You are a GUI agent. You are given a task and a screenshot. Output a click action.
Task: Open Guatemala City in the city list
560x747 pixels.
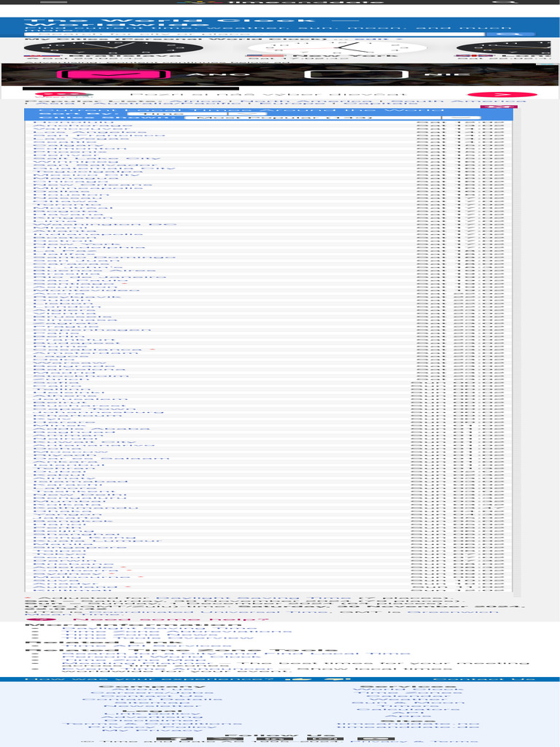click(104, 169)
